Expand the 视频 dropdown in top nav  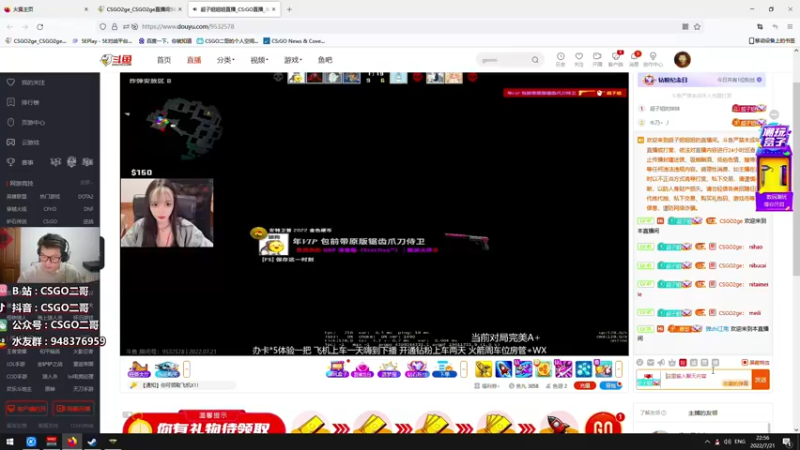(259, 60)
